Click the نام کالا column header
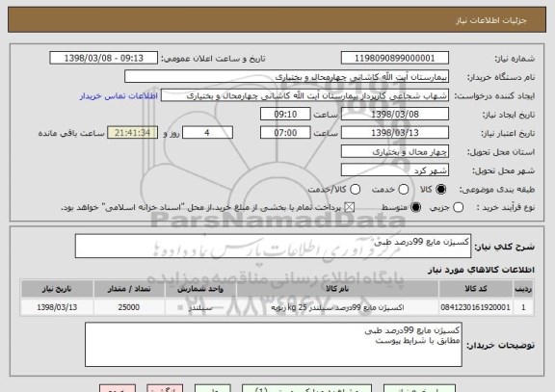555x392 pixels. 337,289
